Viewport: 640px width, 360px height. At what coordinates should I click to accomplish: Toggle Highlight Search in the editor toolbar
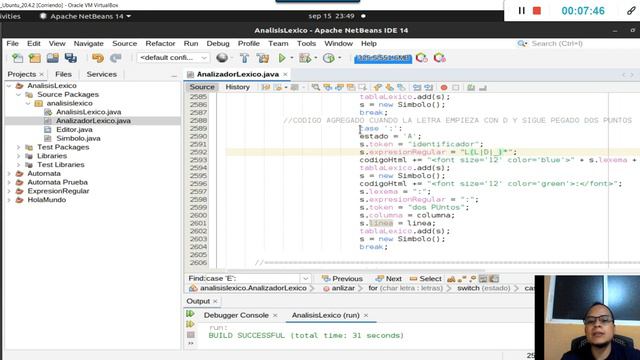coord(351,87)
